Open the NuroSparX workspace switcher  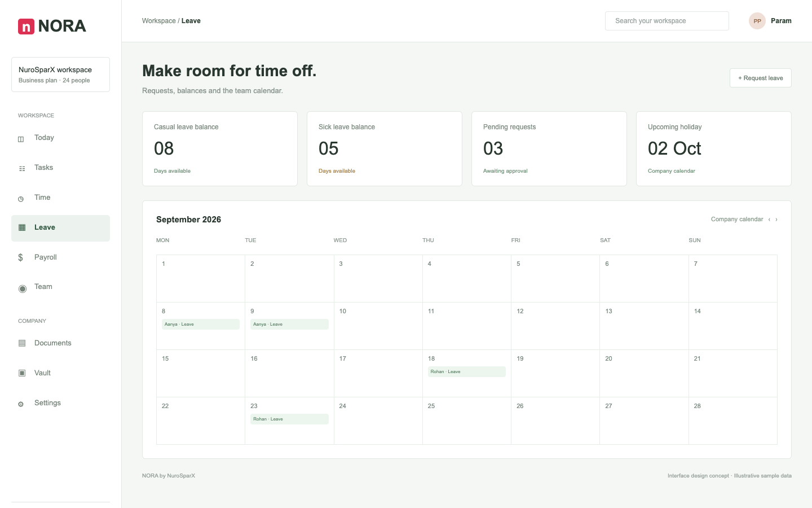click(60, 75)
